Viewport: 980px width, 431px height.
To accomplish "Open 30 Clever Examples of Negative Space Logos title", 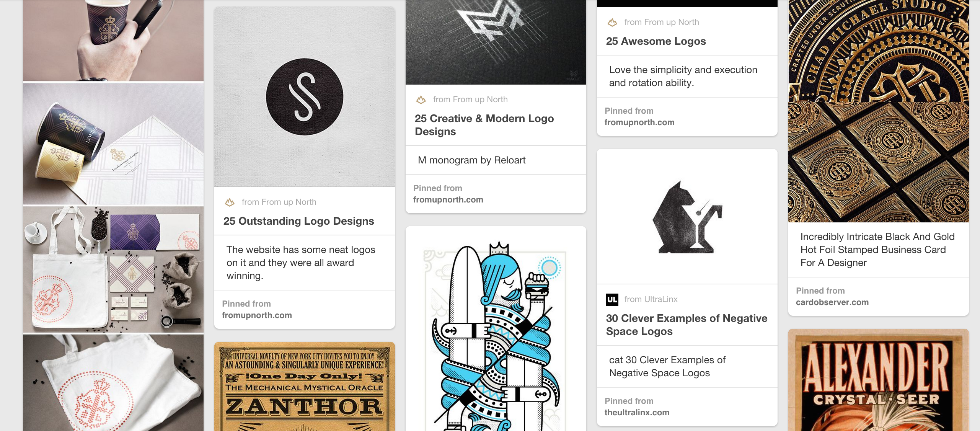I will (686, 325).
